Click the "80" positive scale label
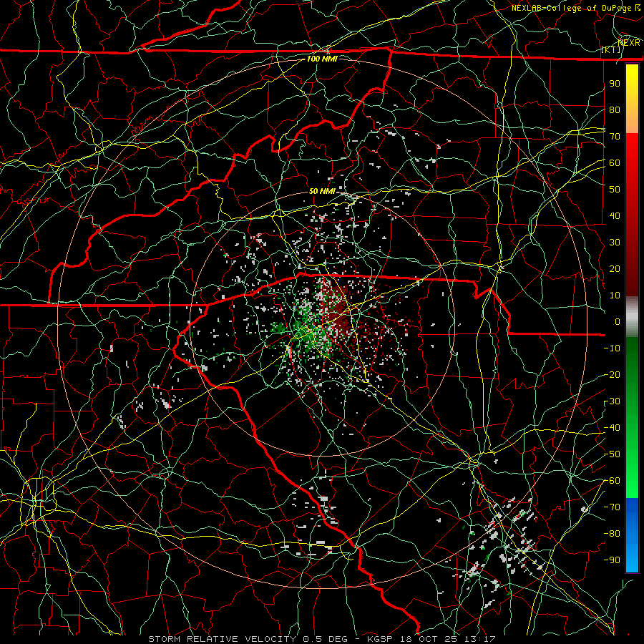Image resolution: width=644 pixels, height=644 pixels. coord(615,109)
